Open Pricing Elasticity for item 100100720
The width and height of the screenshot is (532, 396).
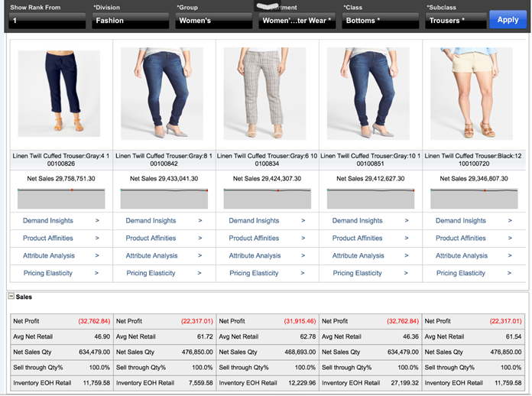pos(461,273)
